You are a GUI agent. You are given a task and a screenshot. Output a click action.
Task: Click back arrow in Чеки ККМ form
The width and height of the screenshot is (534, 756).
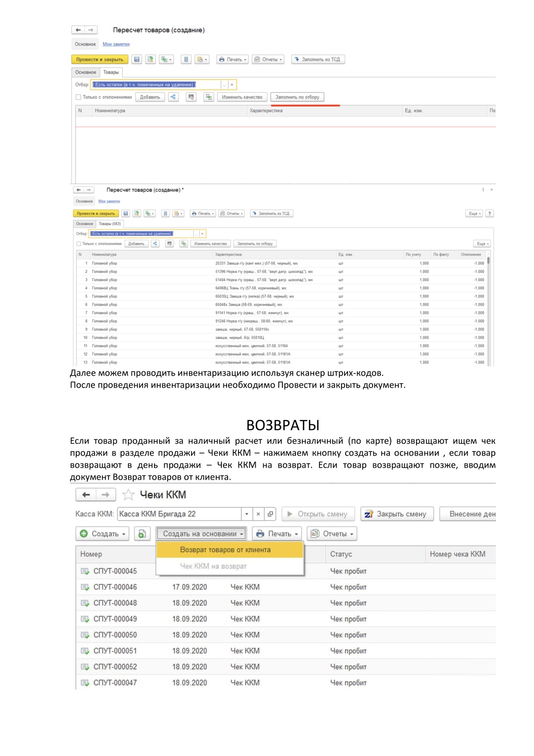tap(86, 494)
